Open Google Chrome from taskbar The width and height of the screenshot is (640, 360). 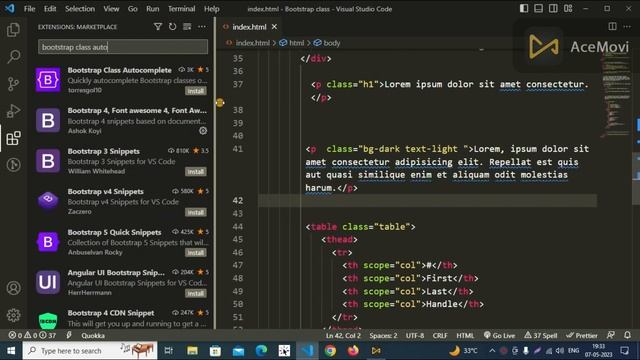coord(330,351)
